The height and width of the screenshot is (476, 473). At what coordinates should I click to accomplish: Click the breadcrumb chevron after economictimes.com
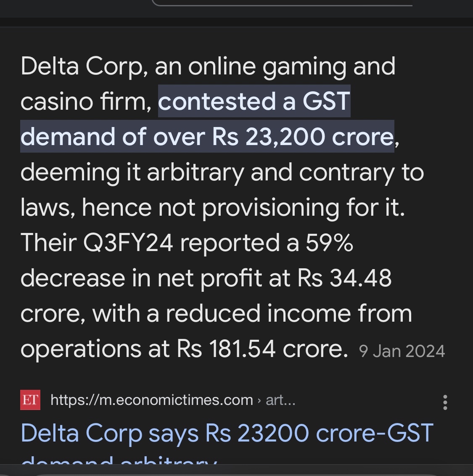[x=259, y=400]
